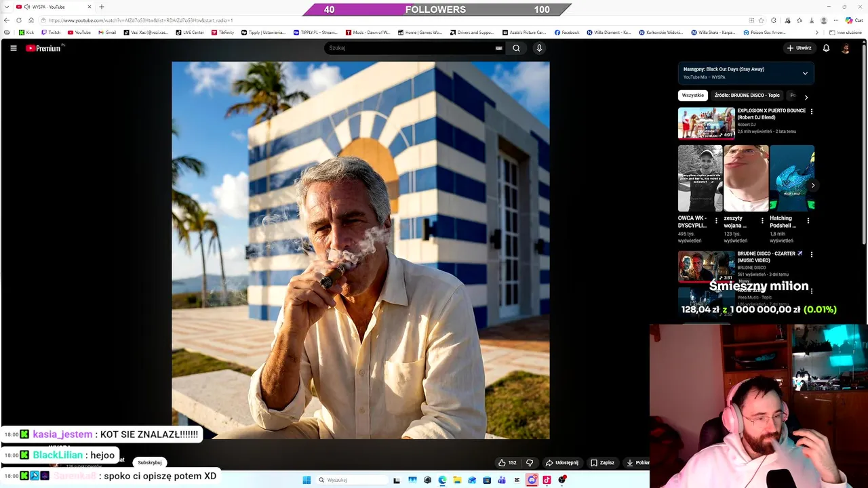Viewport: 868px width, 488px height.
Task: Click the Zapisz save button
Action: pyautogui.click(x=602, y=463)
